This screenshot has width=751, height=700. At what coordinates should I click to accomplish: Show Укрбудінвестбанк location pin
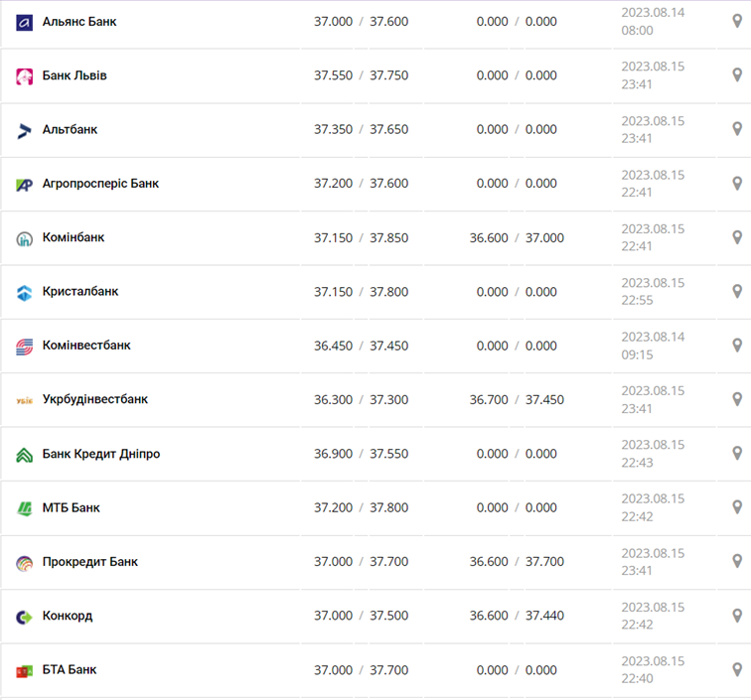tap(737, 399)
